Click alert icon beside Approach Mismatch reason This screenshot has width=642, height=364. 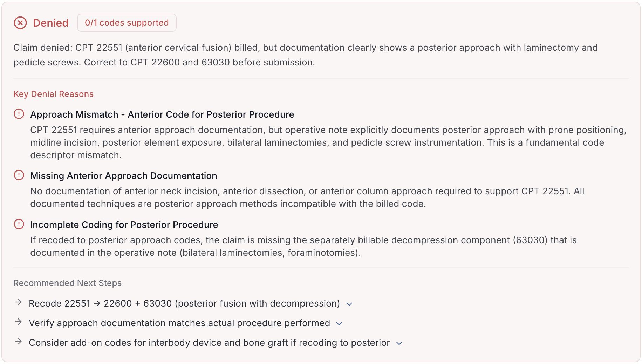click(19, 114)
